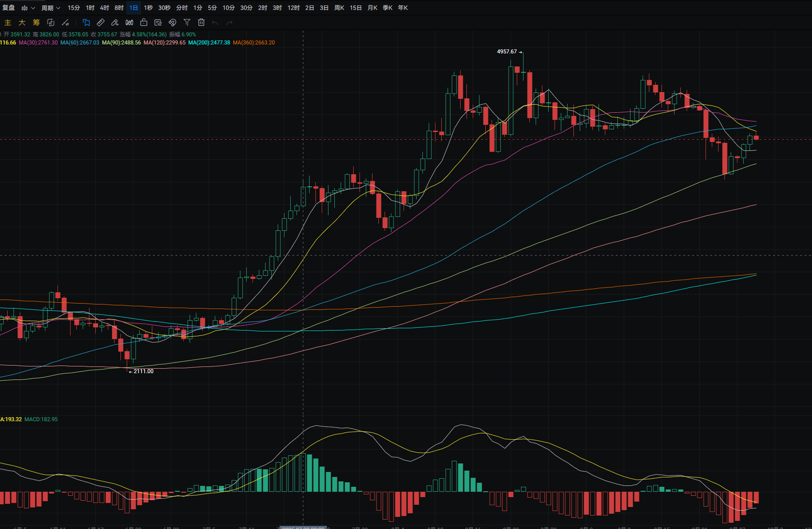Select the 2时 timeframe
Image resolution: width=812 pixels, height=529 pixels.
(262, 8)
